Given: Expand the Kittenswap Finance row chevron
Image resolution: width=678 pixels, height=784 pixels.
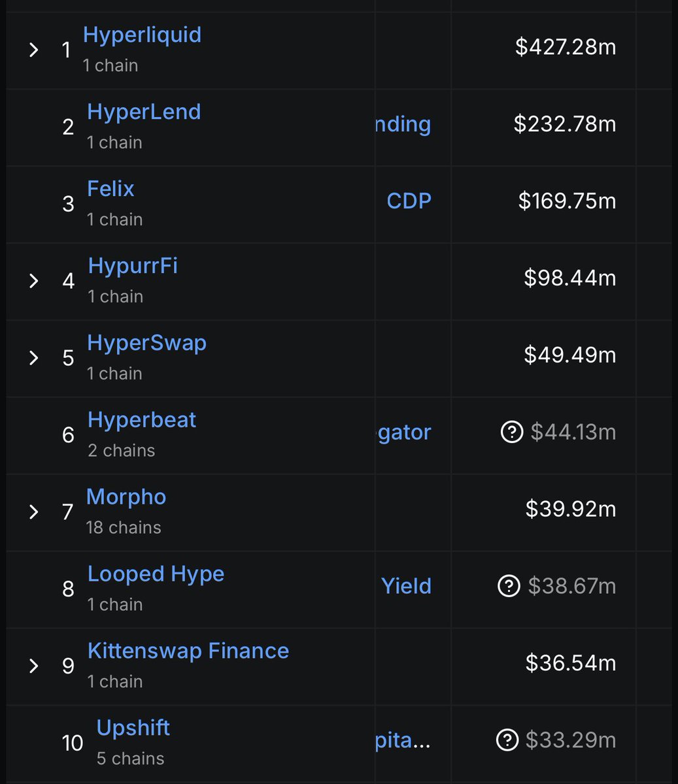Looking at the screenshot, I should [34, 666].
